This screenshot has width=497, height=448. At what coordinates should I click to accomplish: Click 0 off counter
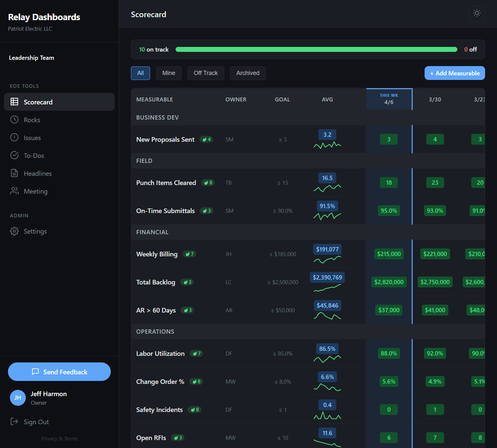coord(471,49)
